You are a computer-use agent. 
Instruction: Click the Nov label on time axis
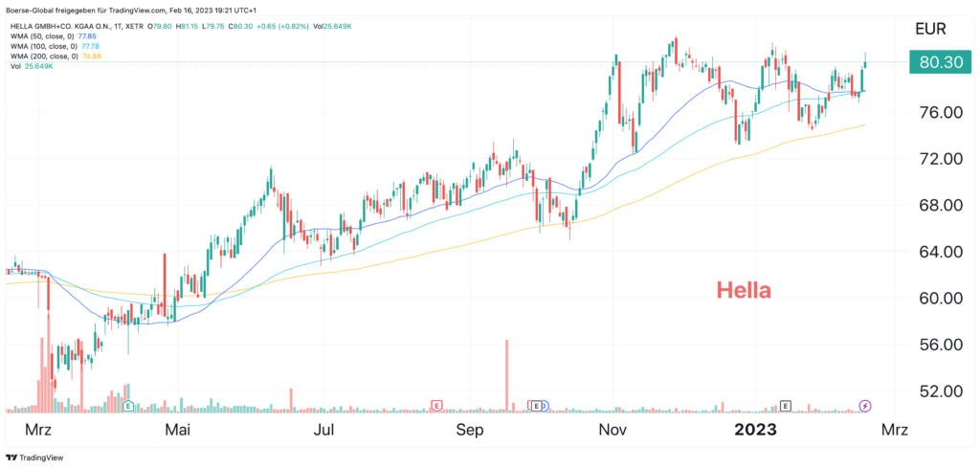coord(612,430)
